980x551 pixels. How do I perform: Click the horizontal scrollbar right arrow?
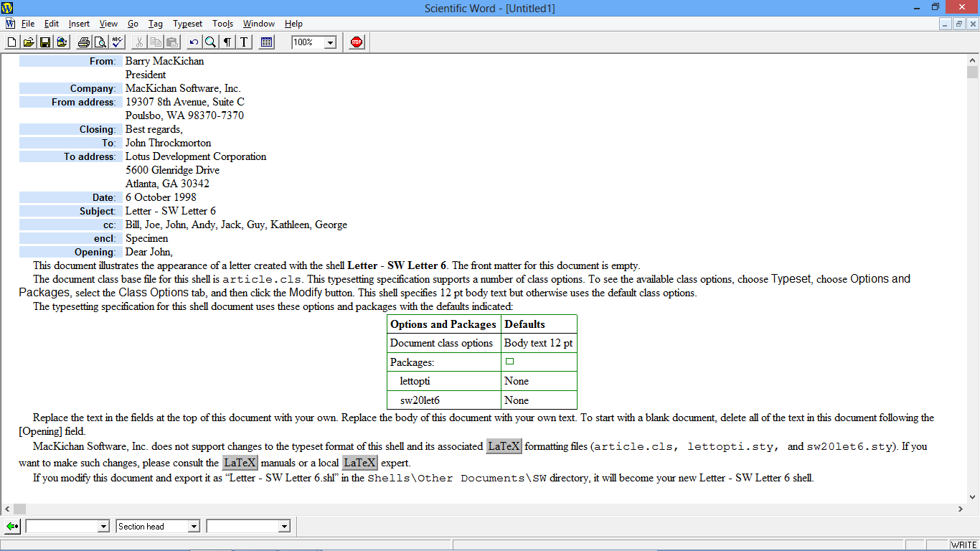(961, 509)
